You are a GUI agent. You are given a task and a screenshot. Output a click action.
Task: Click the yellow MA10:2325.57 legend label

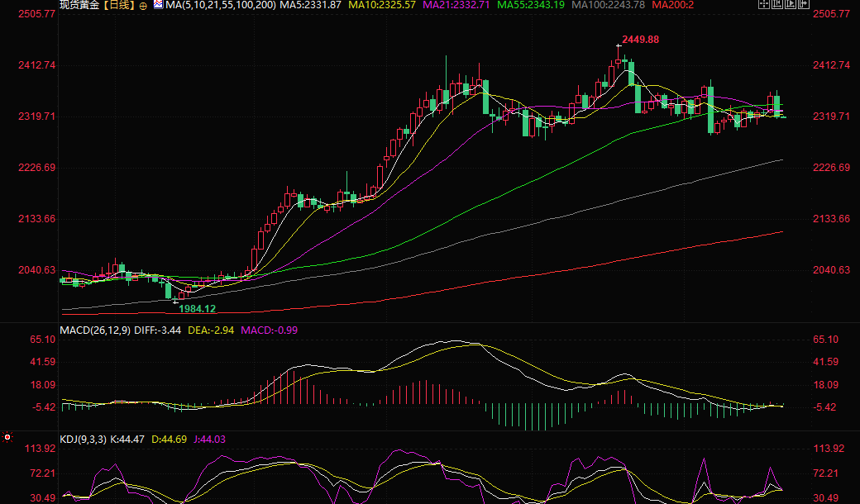click(x=383, y=6)
